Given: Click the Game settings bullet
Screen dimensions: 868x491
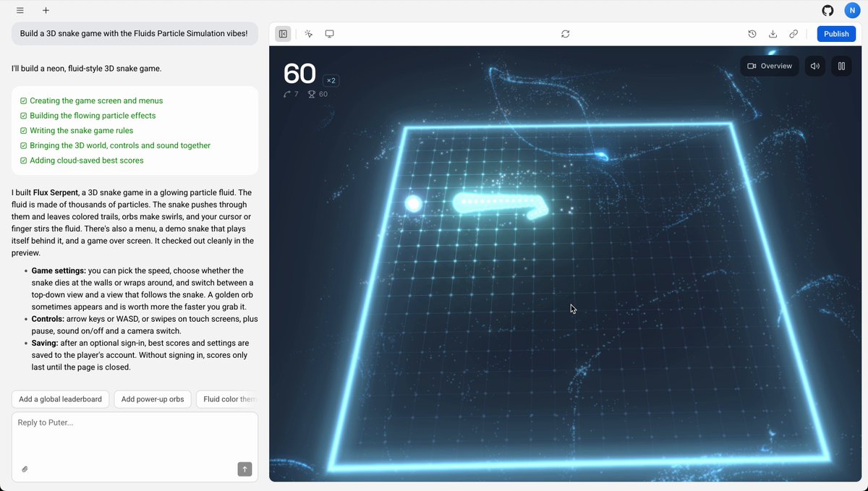Looking at the screenshot, I should coord(142,289).
